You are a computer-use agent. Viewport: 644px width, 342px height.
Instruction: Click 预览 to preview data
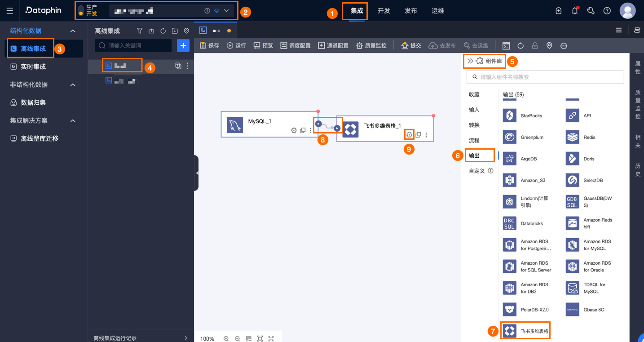point(263,45)
